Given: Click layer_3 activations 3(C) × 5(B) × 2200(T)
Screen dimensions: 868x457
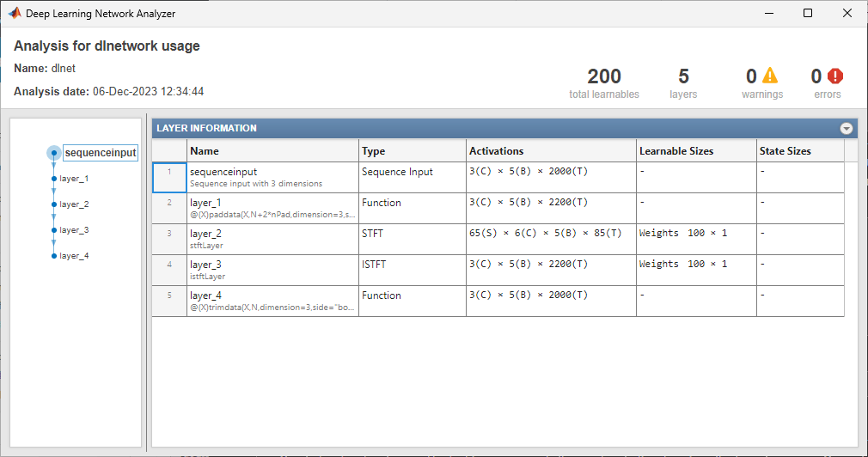Looking at the screenshot, I should tap(552, 270).
